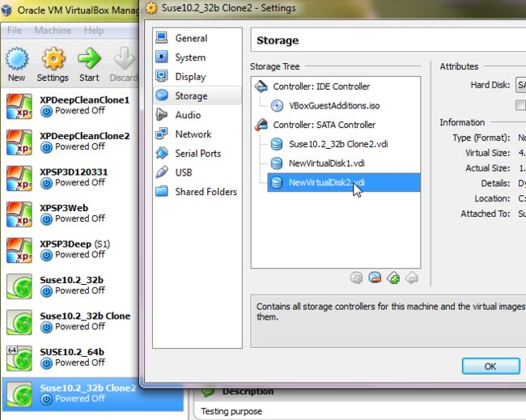Open the Machine menu in VirtualBox Manager

pos(53,30)
